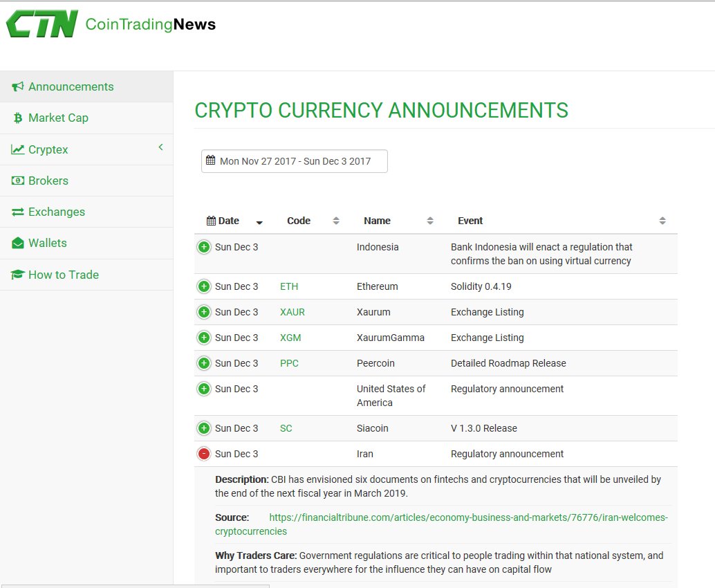
Task: Sort table by Event column arrows
Action: pyautogui.click(x=662, y=221)
